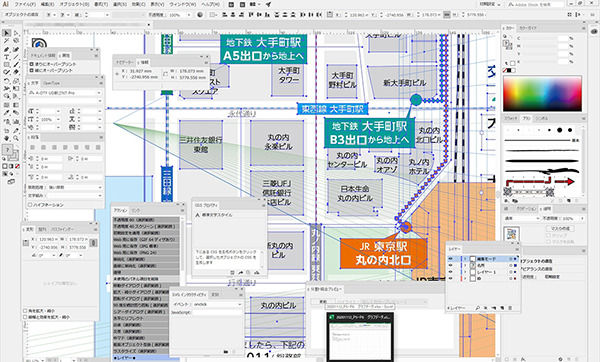Toggle visibility of レイヤー 1 layer
Viewport: 600px width, 362px height.
pos(451,272)
